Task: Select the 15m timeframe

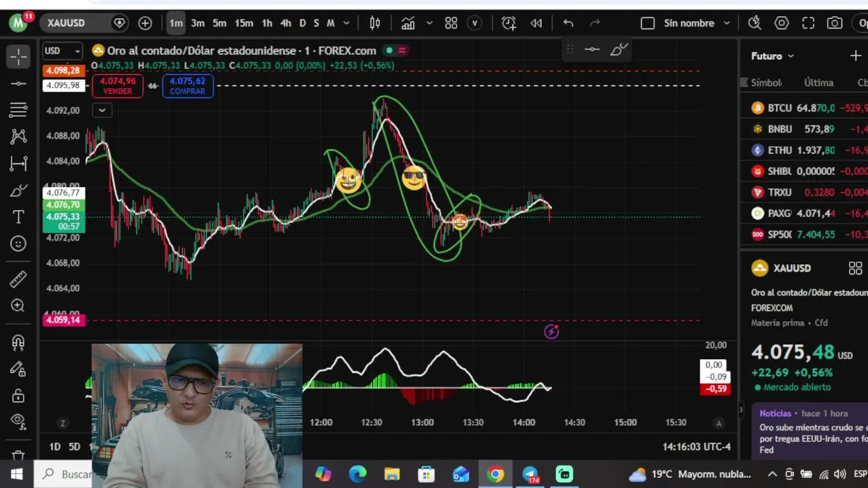Action: [244, 23]
